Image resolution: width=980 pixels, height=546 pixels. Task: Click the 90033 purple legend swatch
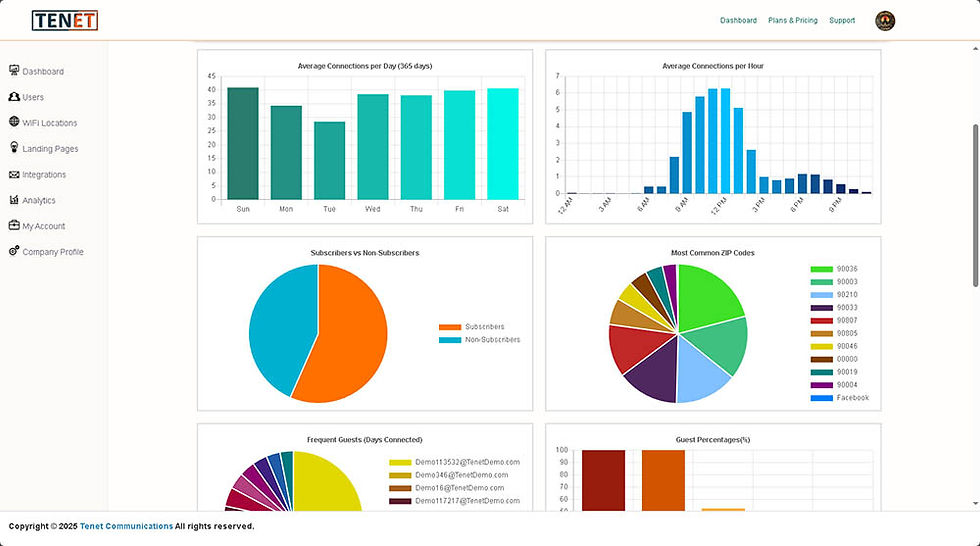point(822,308)
